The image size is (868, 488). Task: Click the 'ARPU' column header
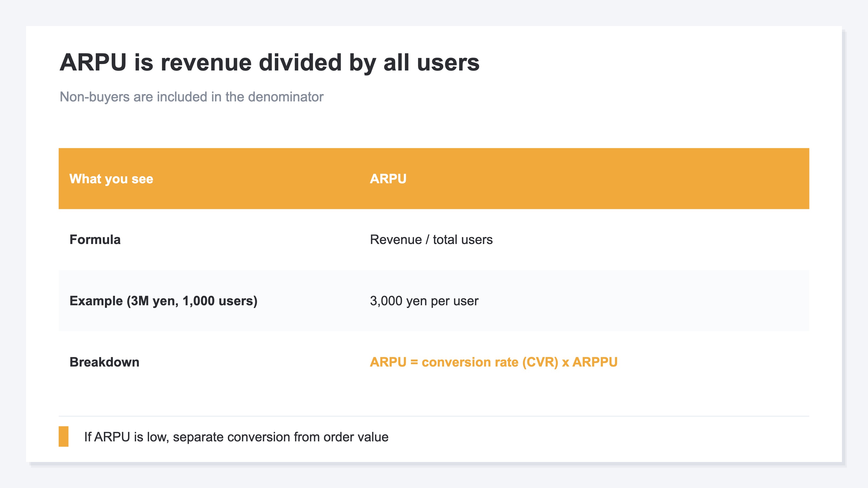tap(388, 179)
